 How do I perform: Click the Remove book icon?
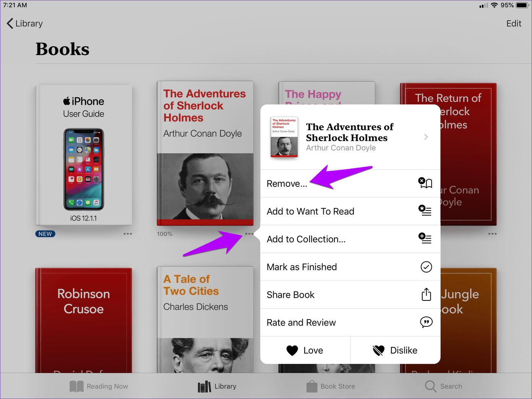tap(425, 183)
